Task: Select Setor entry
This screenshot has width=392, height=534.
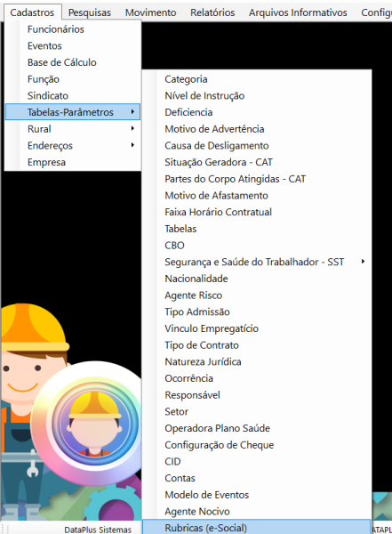Action: 257,412
